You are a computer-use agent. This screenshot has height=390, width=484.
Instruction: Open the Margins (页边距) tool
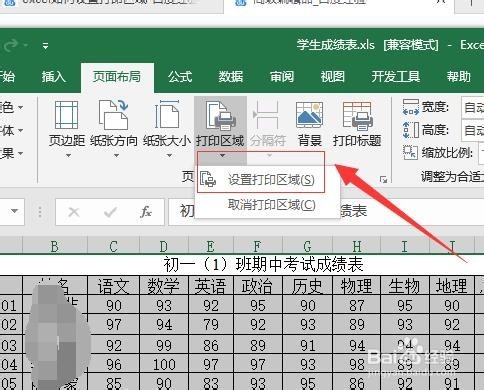pos(67,128)
